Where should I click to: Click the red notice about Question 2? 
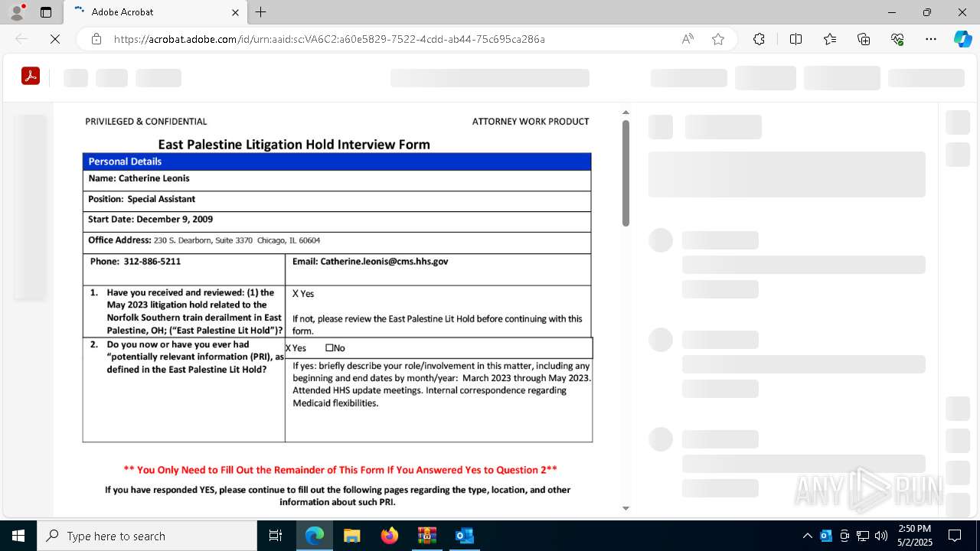(340, 470)
